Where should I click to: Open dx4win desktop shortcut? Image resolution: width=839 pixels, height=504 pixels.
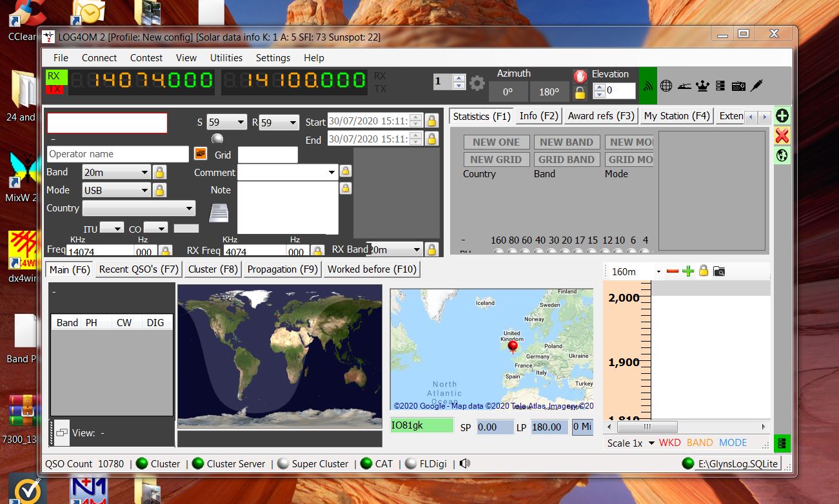pyautogui.click(x=23, y=257)
